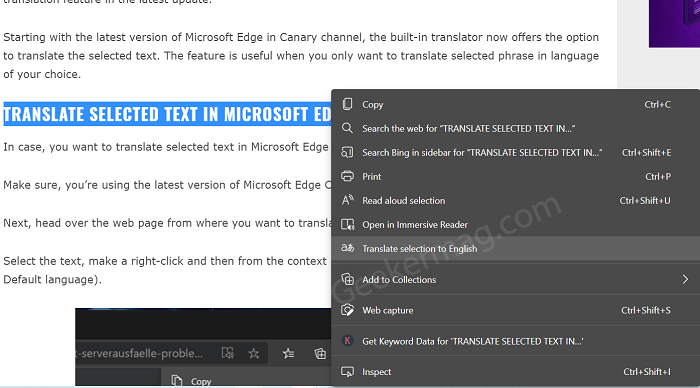Click the highlighted Translate Selected Text heading
Screen dimensions: 700x388
click(x=167, y=114)
